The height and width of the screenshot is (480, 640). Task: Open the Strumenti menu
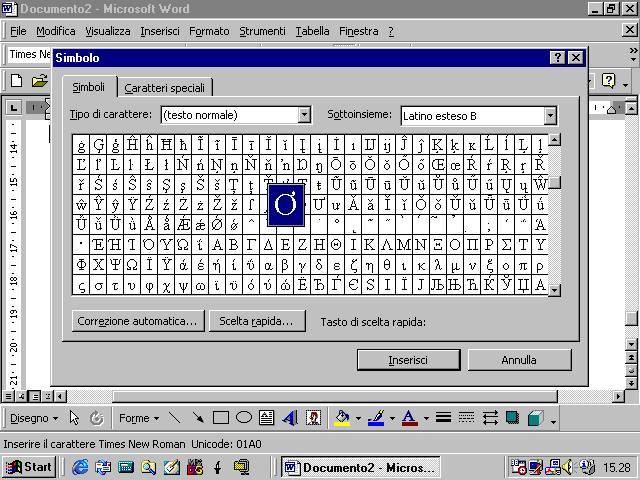(x=262, y=31)
